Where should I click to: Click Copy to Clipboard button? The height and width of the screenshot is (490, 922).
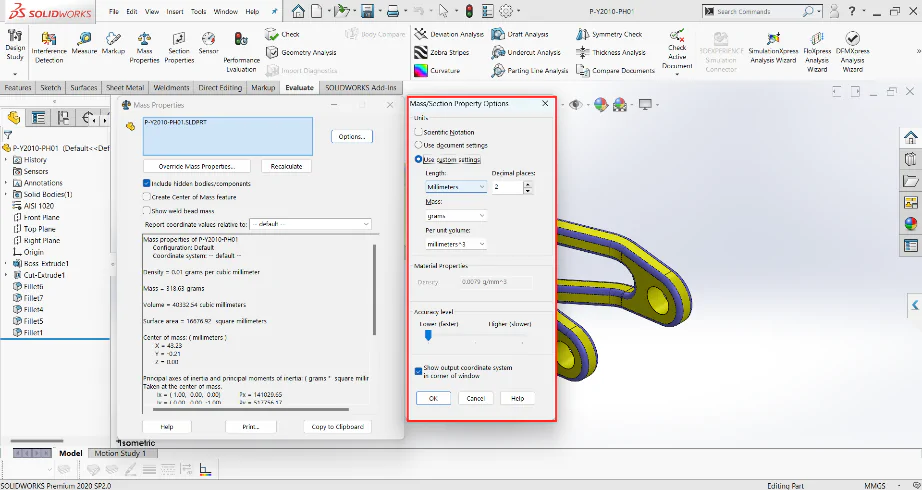coord(338,427)
